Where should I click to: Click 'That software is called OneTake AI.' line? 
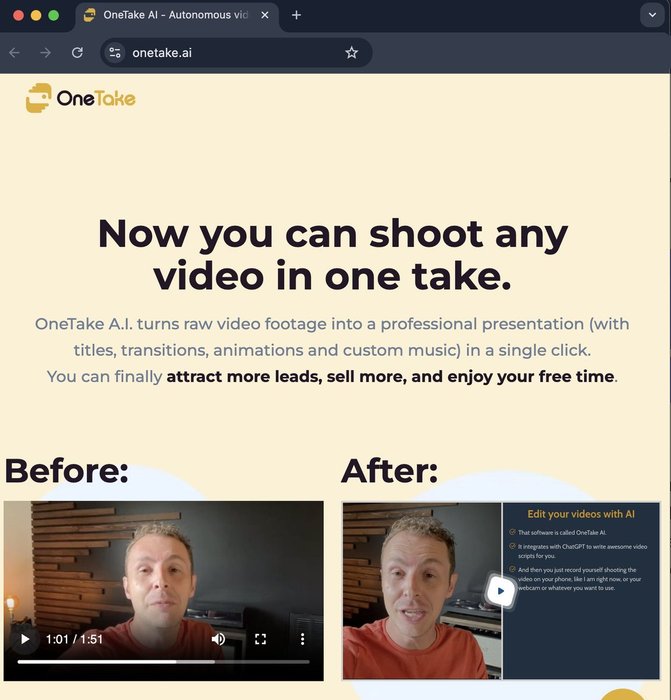pos(562,533)
